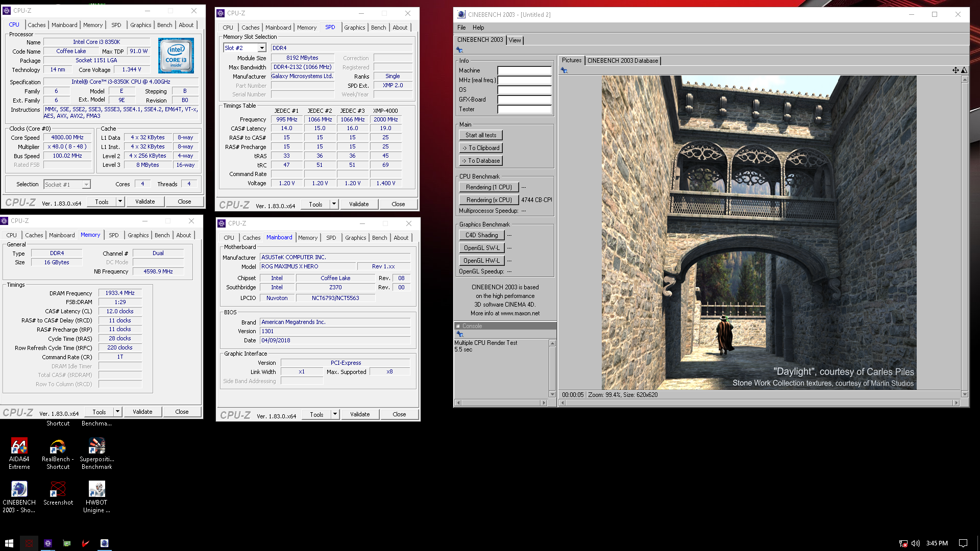The image size is (980, 551).
Task: Open Screenshot desktop shortcut icon
Action: pos(58,493)
